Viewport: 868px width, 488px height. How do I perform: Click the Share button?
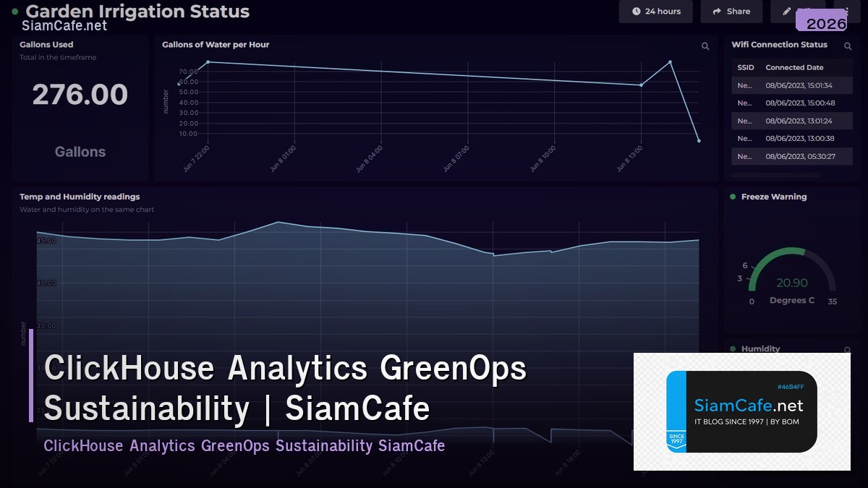(731, 12)
